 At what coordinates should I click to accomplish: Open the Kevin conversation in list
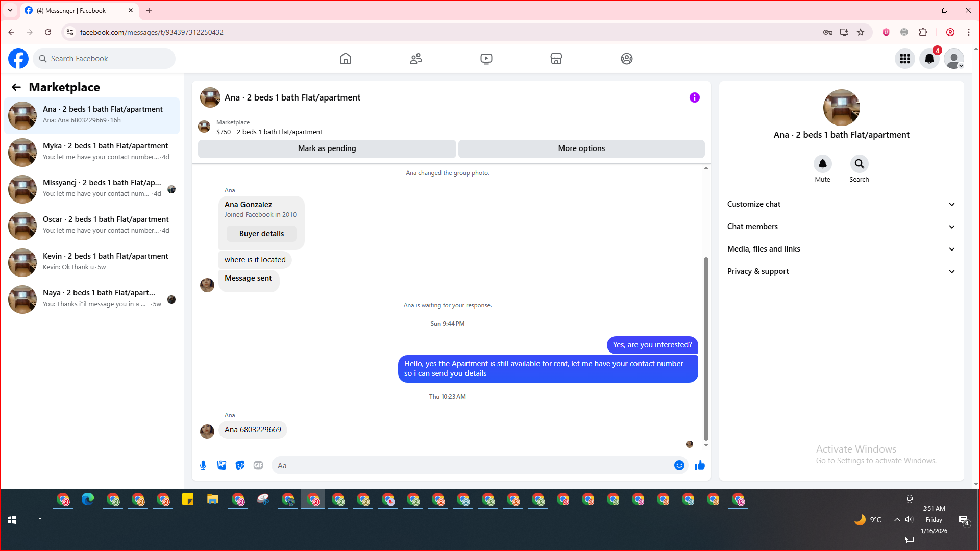click(92, 262)
